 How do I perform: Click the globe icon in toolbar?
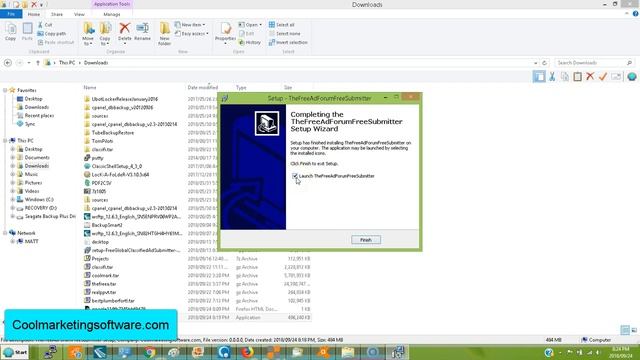point(632,76)
